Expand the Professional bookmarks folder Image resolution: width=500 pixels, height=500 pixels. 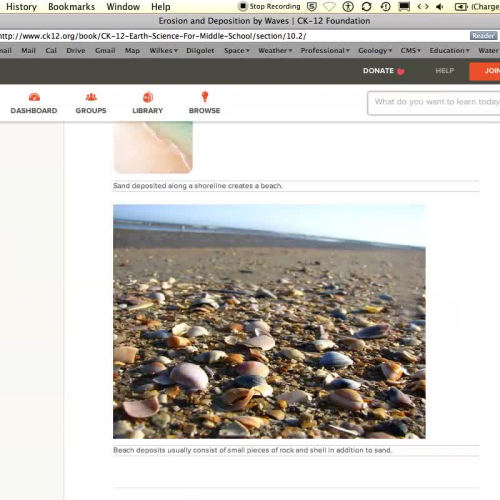pyautogui.click(x=325, y=51)
